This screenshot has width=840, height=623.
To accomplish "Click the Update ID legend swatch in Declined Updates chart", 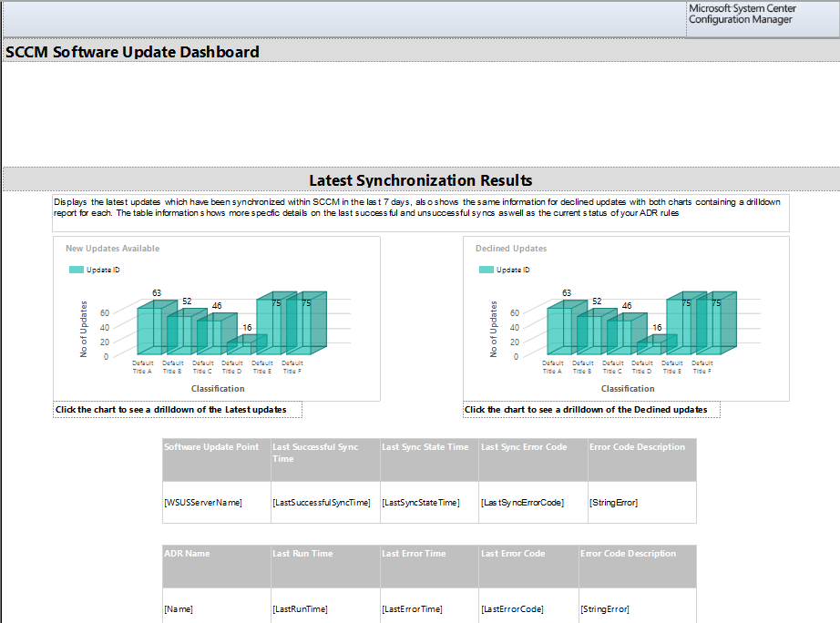I will pos(486,270).
